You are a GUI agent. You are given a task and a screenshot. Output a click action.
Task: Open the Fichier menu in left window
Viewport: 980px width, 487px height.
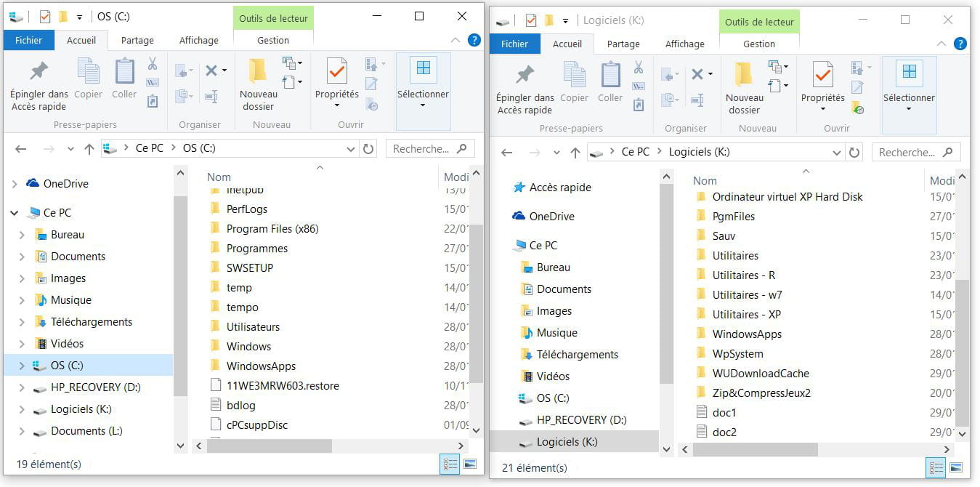tap(28, 41)
